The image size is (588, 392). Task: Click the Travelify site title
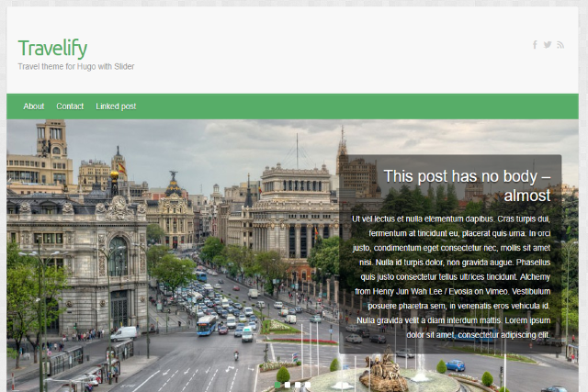coord(52,48)
